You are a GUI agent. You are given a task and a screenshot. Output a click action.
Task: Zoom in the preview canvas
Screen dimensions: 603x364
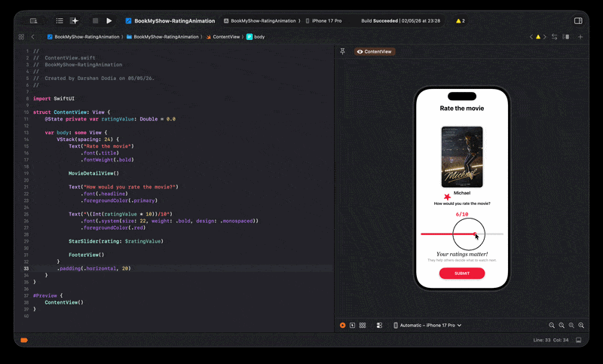[x=581, y=325]
